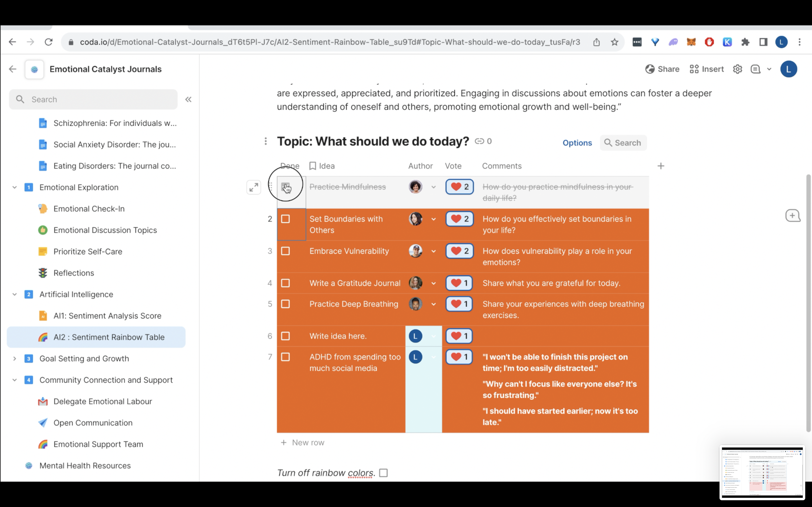Collapse the sidebar with double-chevron icon
This screenshot has height=507, width=812.
click(188, 100)
